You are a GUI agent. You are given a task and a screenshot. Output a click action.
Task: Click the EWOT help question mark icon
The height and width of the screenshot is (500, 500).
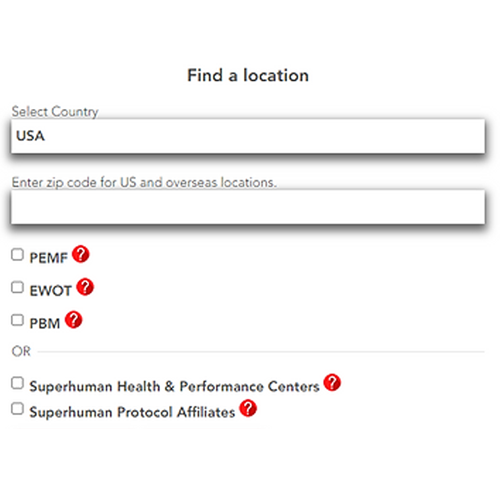[85, 287]
